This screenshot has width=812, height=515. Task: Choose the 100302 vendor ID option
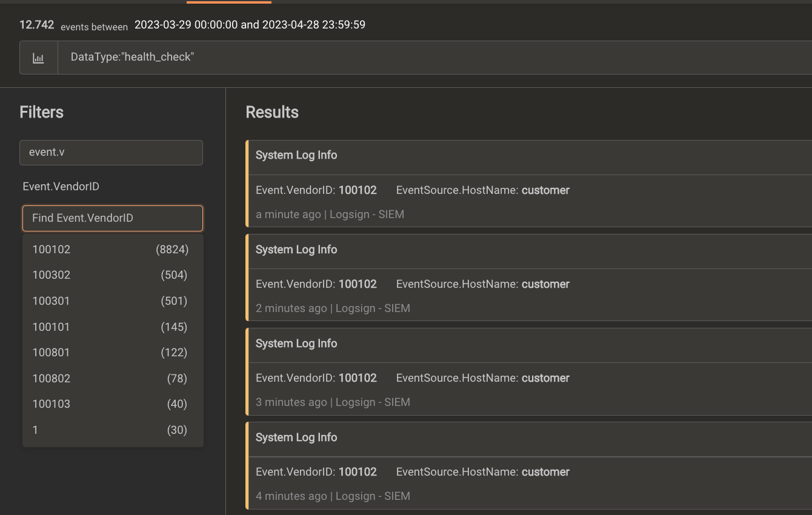112,275
